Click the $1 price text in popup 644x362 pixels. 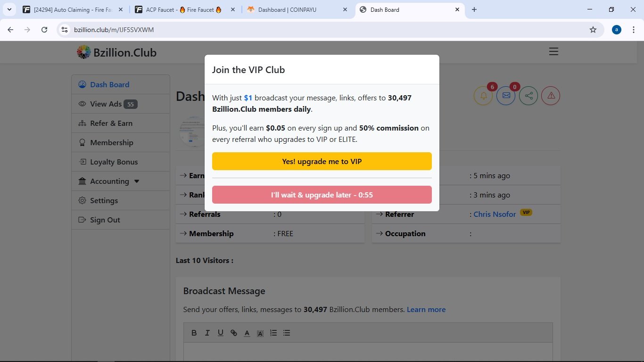(248, 98)
